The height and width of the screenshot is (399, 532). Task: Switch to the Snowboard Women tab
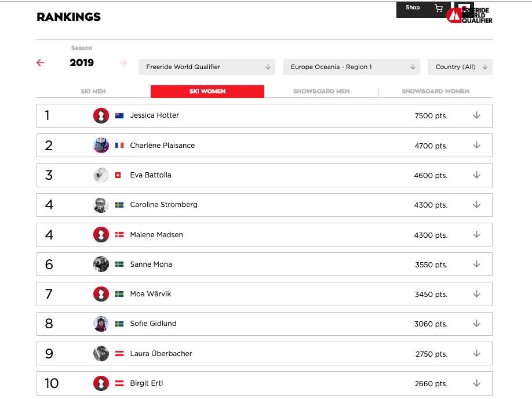[435, 92]
